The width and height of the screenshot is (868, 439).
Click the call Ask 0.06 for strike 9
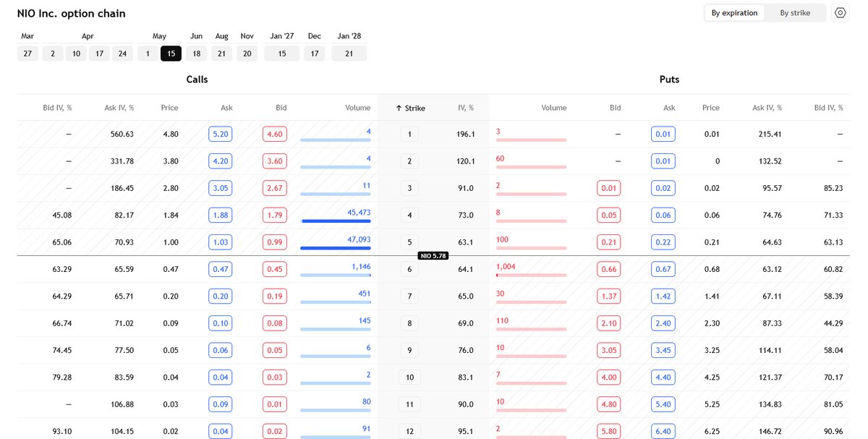point(221,350)
